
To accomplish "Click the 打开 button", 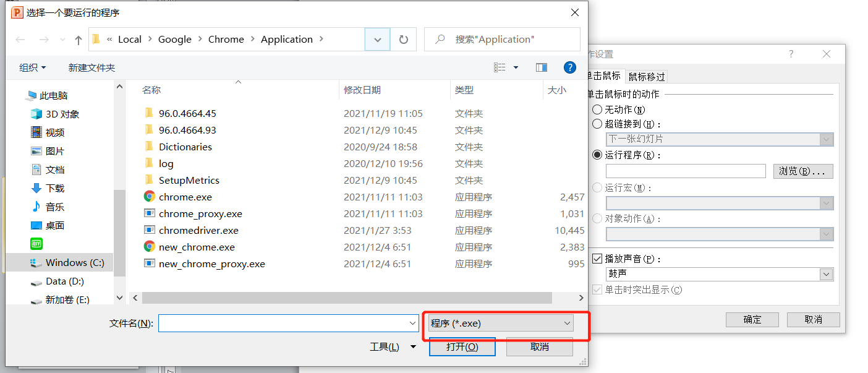I will tap(462, 347).
